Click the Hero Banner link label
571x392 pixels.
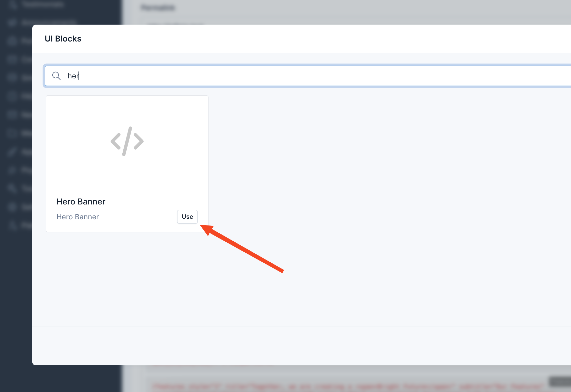point(78,216)
